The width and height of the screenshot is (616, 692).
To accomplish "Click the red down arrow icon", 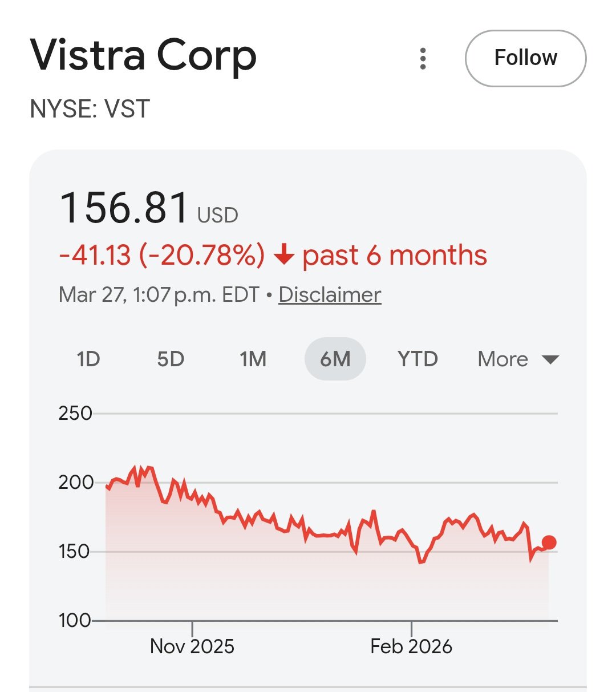I will pos(283,255).
